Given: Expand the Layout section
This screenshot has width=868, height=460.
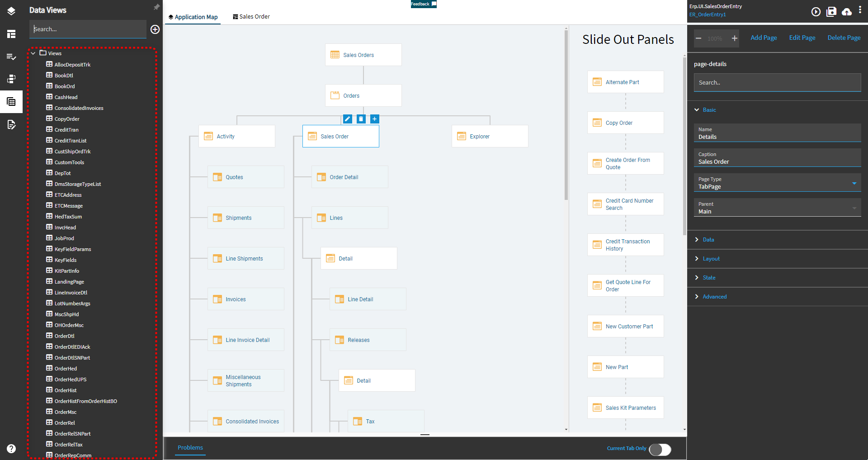Looking at the screenshot, I should (x=697, y=259).
